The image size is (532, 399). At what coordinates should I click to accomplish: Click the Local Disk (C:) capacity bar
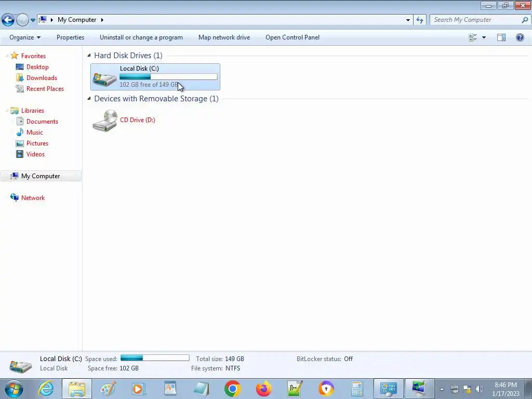click(168, 77)
